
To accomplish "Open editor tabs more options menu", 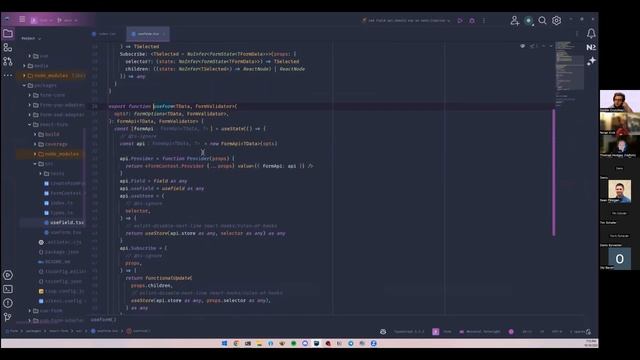I will click(577, 34).
